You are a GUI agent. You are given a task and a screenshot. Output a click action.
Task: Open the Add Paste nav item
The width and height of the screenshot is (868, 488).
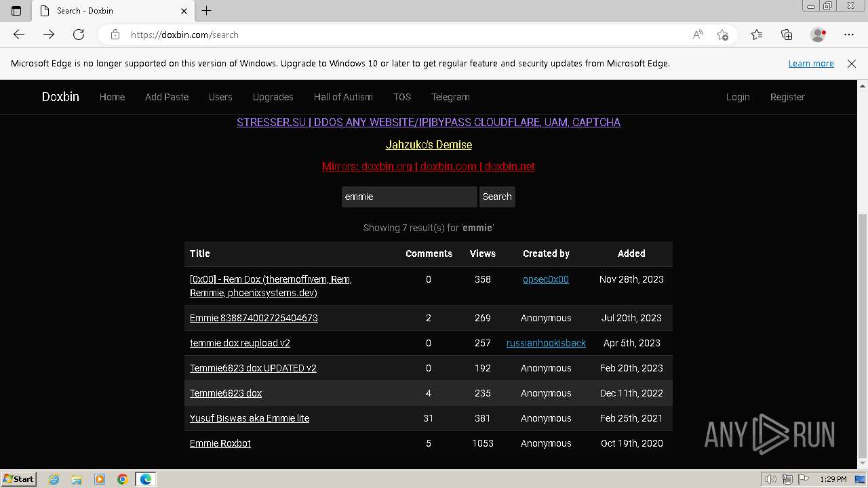[167, 97]
